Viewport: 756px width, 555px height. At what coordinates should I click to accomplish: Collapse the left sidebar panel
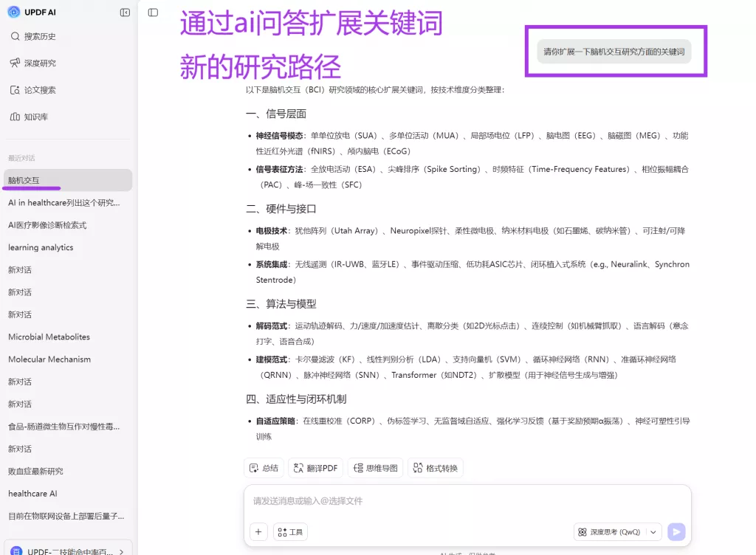pos(124,12)
